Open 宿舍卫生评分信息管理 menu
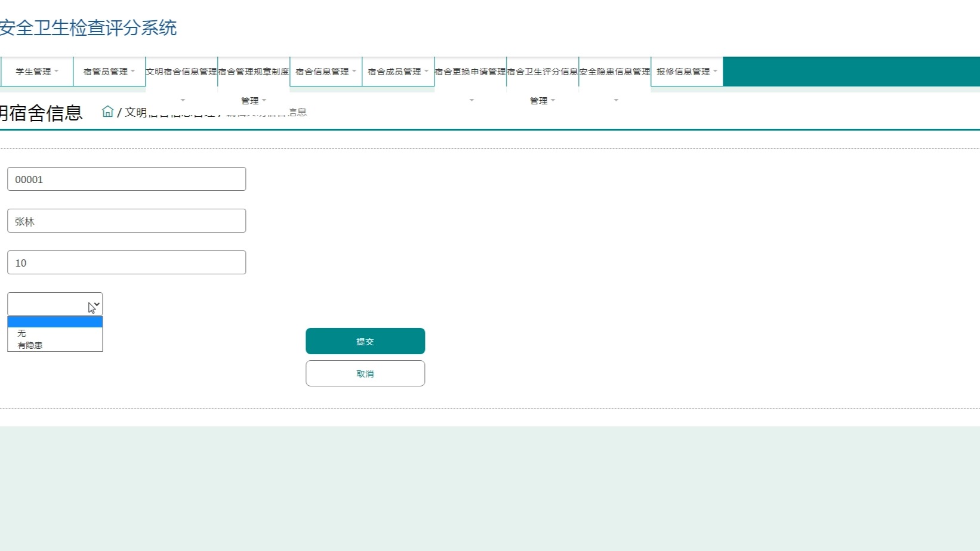The width and height of the screenshot is (980, 551). (x=543, y=72)
